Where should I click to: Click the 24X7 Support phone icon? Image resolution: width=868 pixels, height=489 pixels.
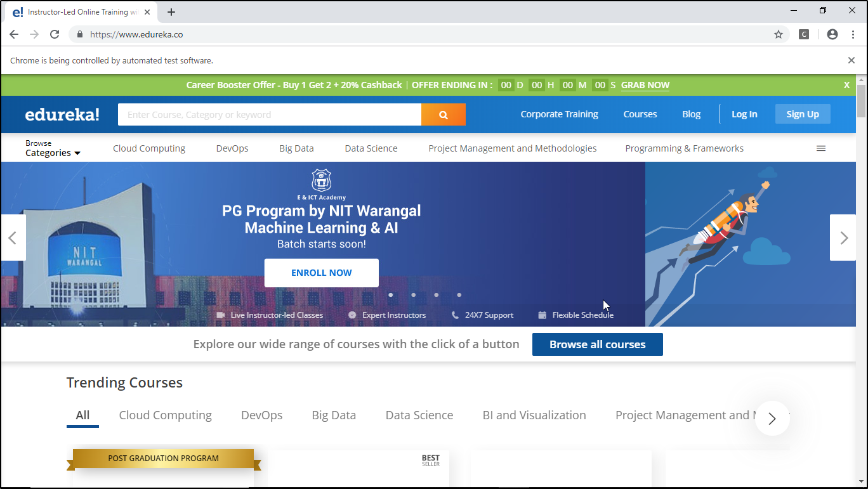[455, 315]
